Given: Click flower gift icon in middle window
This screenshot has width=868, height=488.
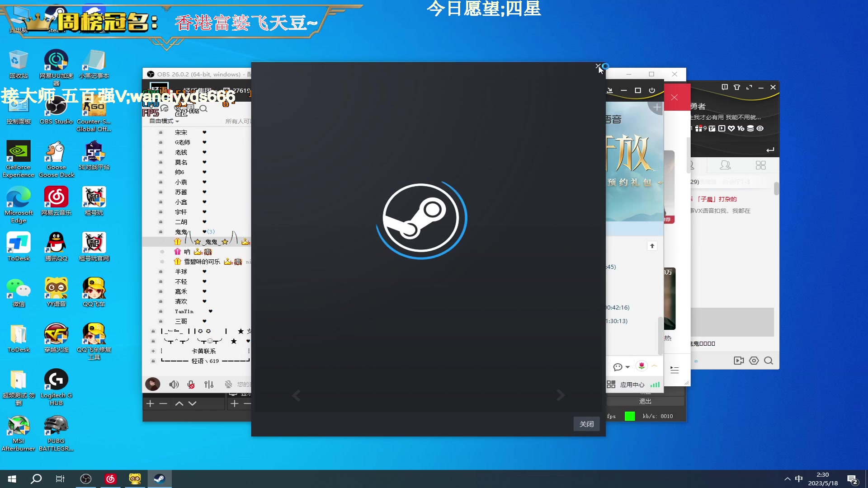Looking at the screenshot, I should coord(642,366).
